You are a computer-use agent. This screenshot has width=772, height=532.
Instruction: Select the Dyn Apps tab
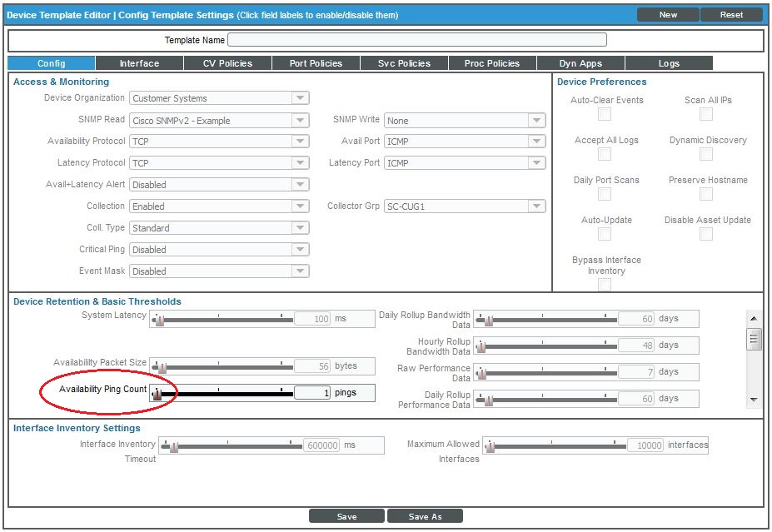pos(580,63)
